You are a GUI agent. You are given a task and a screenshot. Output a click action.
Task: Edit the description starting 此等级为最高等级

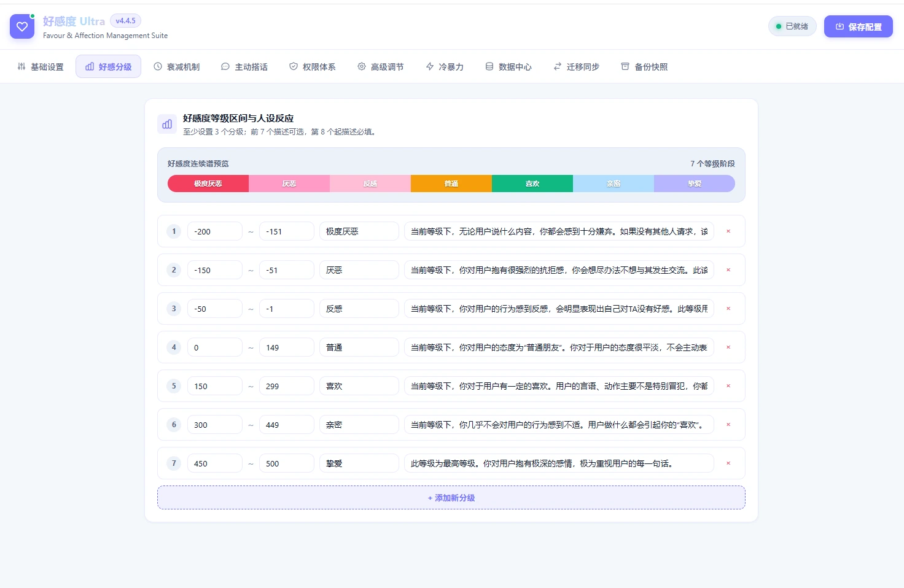[x=559, y=463]
